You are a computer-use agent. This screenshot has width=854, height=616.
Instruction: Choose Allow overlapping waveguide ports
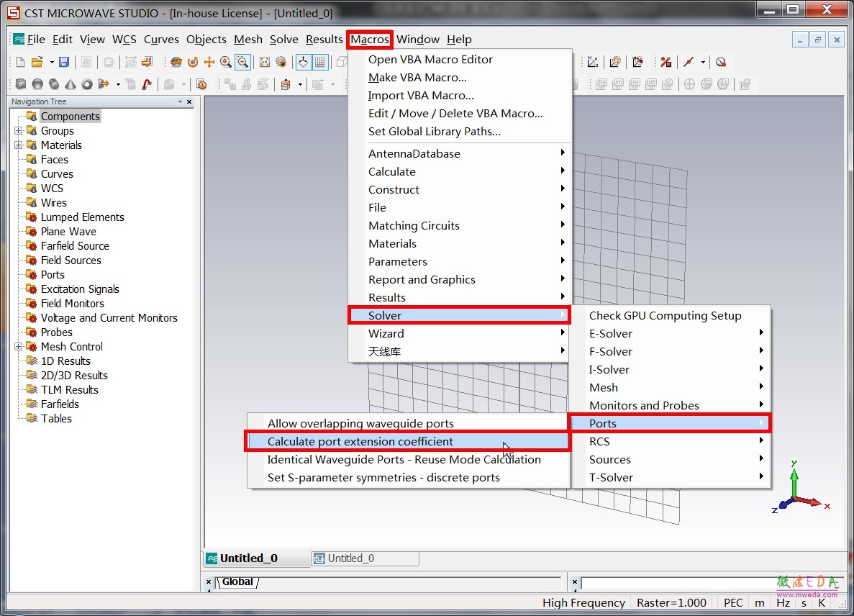click(407, 423)
